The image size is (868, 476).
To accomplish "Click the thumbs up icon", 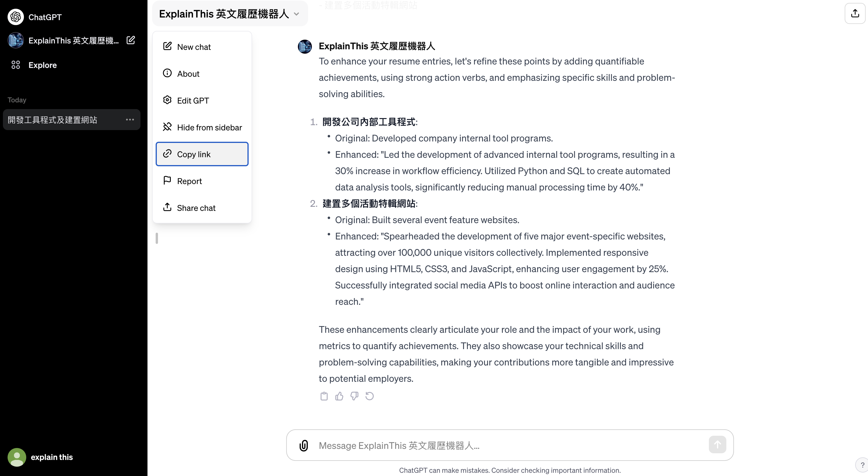I will [x=339, y=396].
